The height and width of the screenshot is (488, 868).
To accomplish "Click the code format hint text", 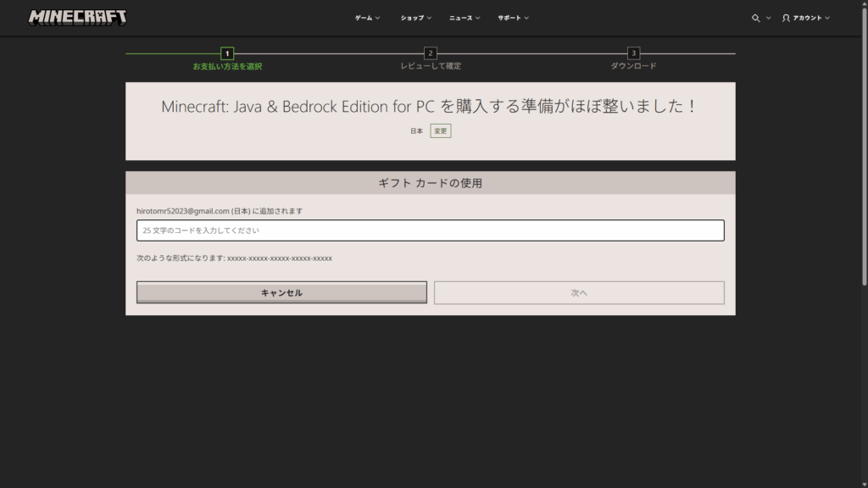I will click(234, 258).
